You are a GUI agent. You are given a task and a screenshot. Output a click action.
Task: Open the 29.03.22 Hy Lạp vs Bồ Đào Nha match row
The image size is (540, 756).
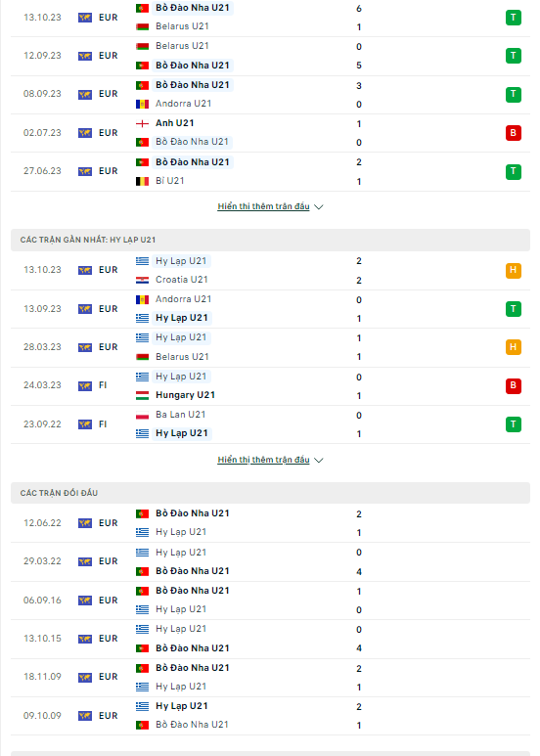pyautogui.click(x=270, y=561)
